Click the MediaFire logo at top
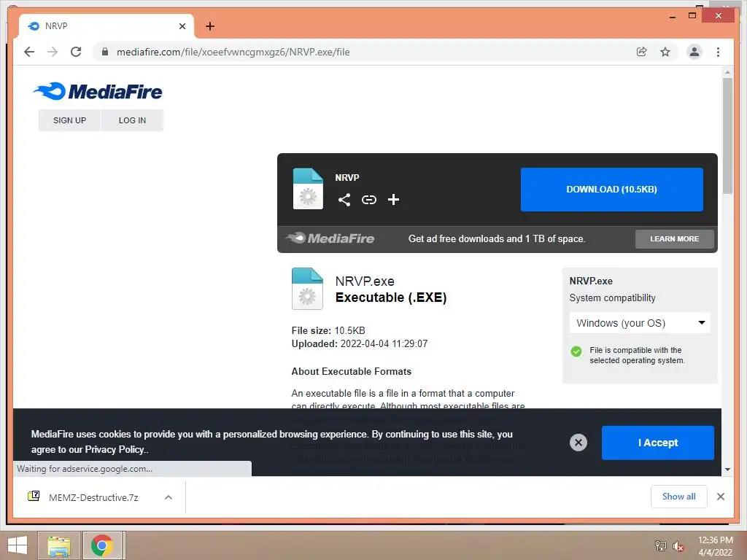 [98, 91]
